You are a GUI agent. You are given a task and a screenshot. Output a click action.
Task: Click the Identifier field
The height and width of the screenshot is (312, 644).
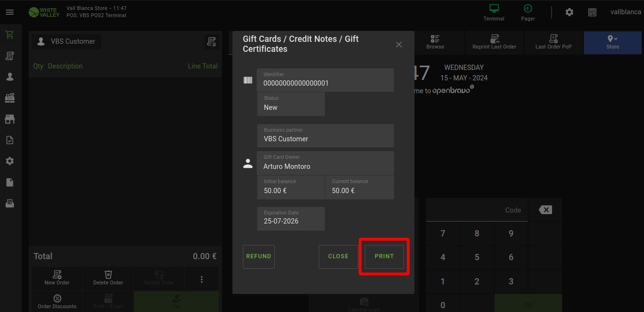pyautogui.click(x=325, y=80)
